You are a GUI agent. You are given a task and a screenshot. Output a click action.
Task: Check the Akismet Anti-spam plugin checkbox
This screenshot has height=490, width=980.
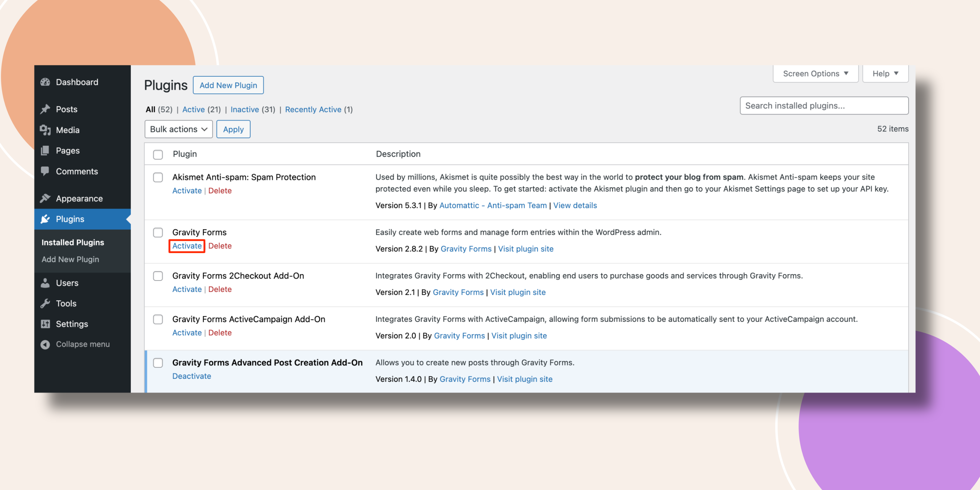pos(158,177)
